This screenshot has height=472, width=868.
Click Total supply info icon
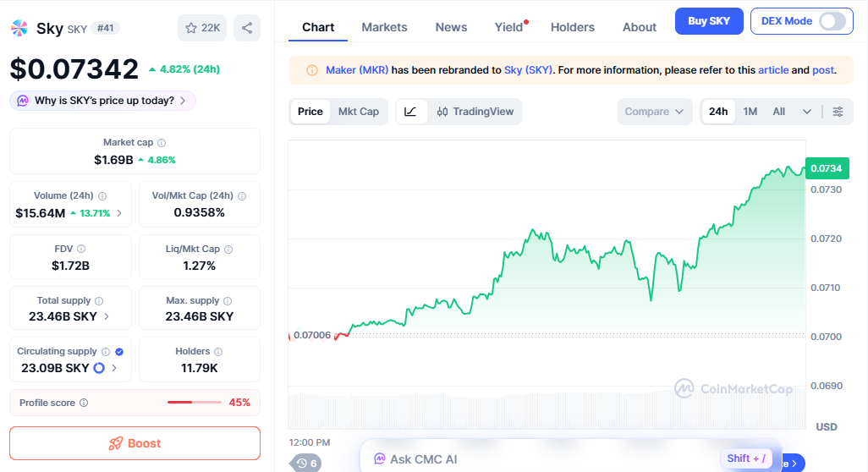[x=99, y=301]
